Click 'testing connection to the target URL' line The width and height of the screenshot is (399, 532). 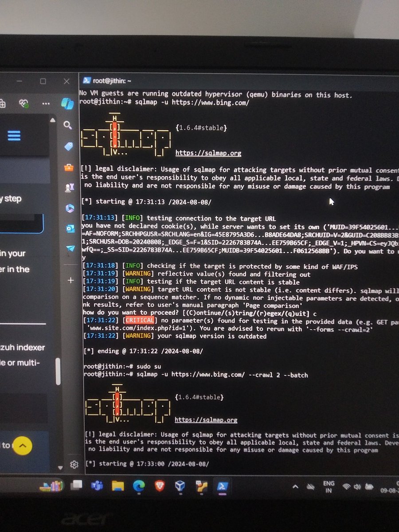pos(211,218)
